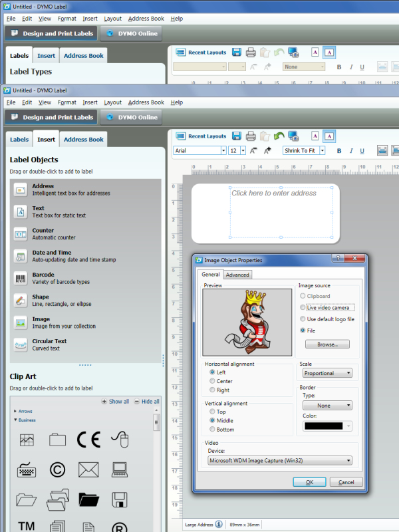
Task: Click Hide all clip art categories
Action: (x=146, y=402)
